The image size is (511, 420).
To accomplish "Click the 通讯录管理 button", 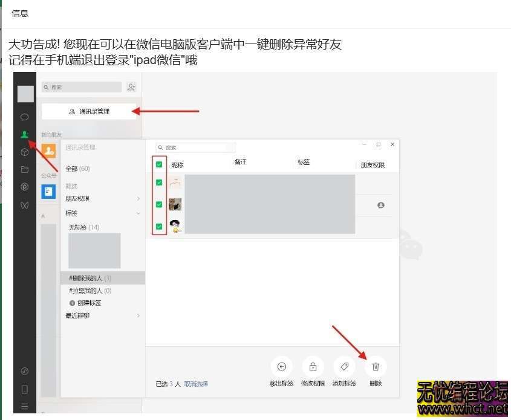I will tap(90, 111).
